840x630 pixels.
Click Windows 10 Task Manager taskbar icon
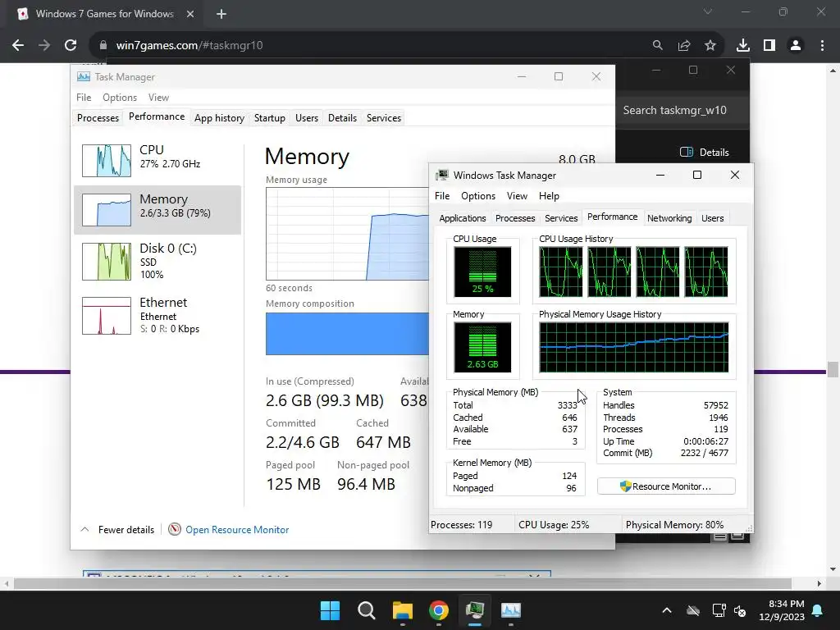(511, 610)
